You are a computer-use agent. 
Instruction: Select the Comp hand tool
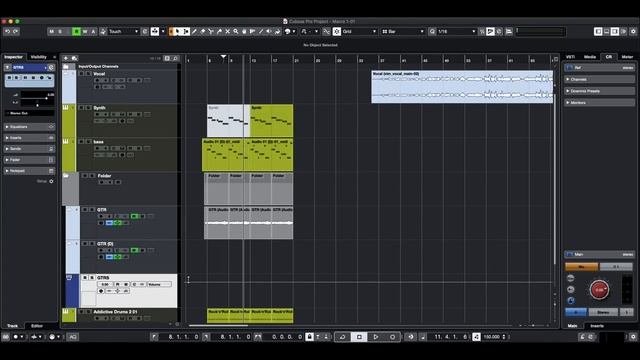click(x=244, y=31)
